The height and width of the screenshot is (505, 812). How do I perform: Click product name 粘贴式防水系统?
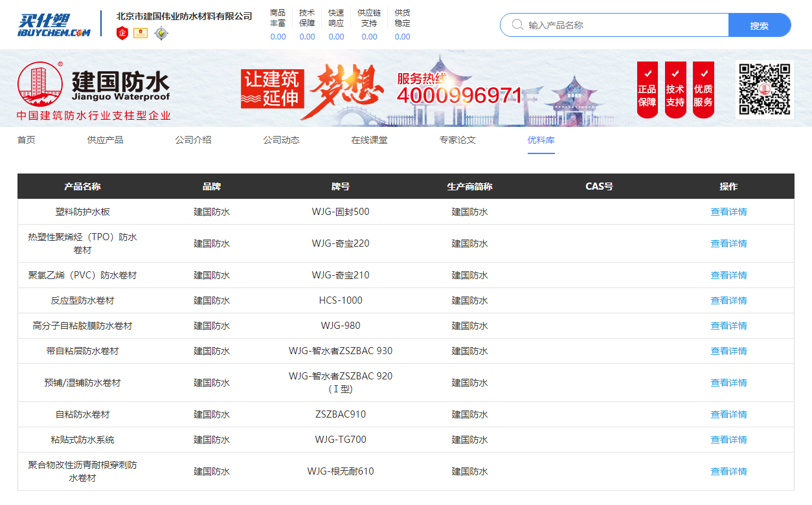pyautogui.click(x=82, y=440)
